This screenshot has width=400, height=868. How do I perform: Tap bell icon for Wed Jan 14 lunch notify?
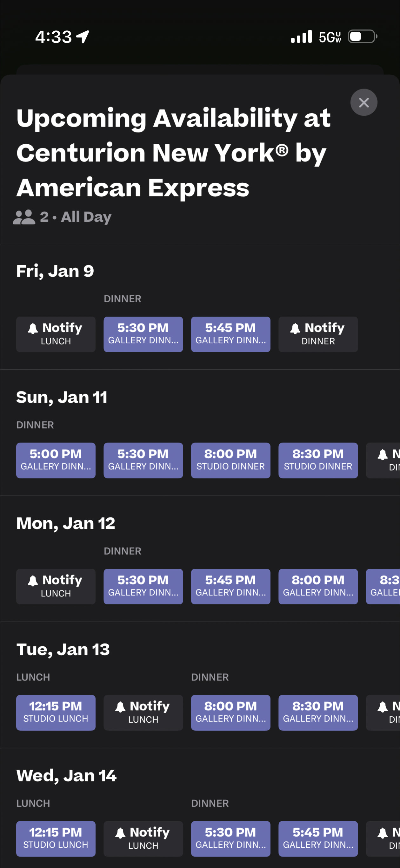click(120, 833)
